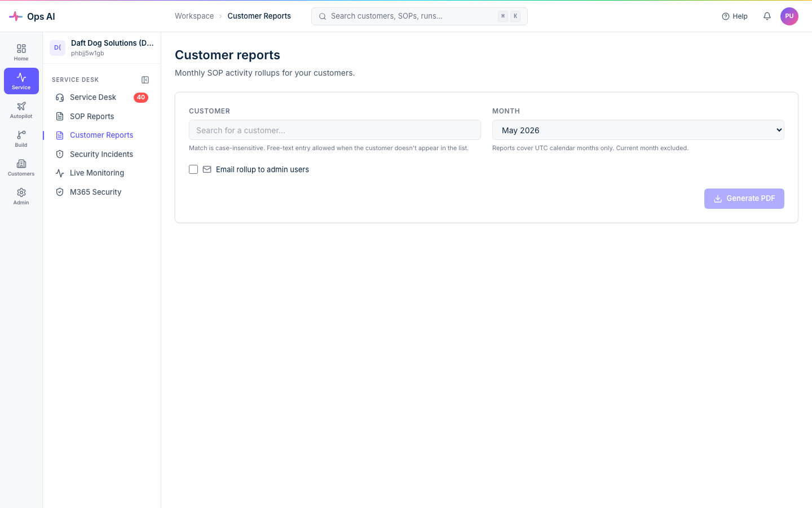Image resolution: width=812 pixels, height=508 pixels.
Task: Click the envelope icon by Email rollup
Action: coord(207,169)
